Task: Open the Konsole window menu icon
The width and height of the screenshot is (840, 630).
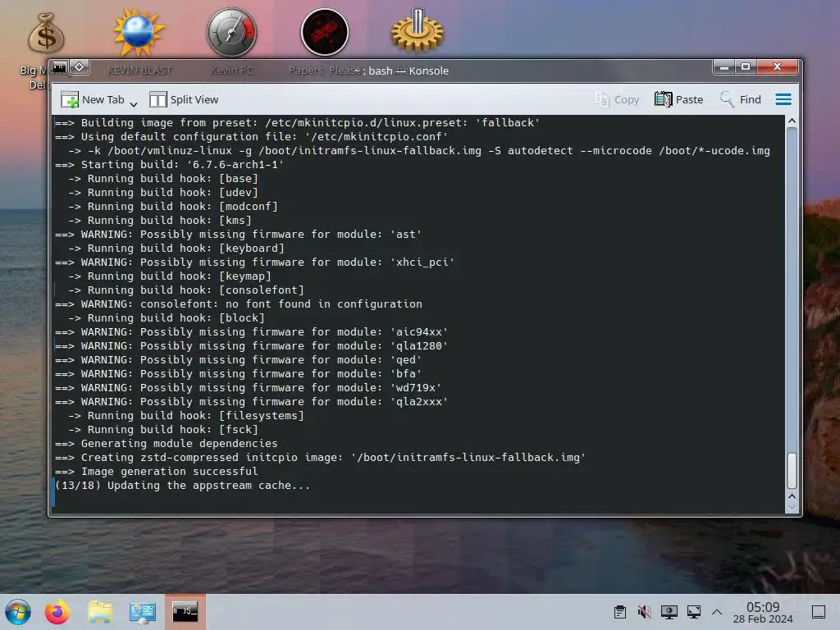Action: [x=59, y=67]
